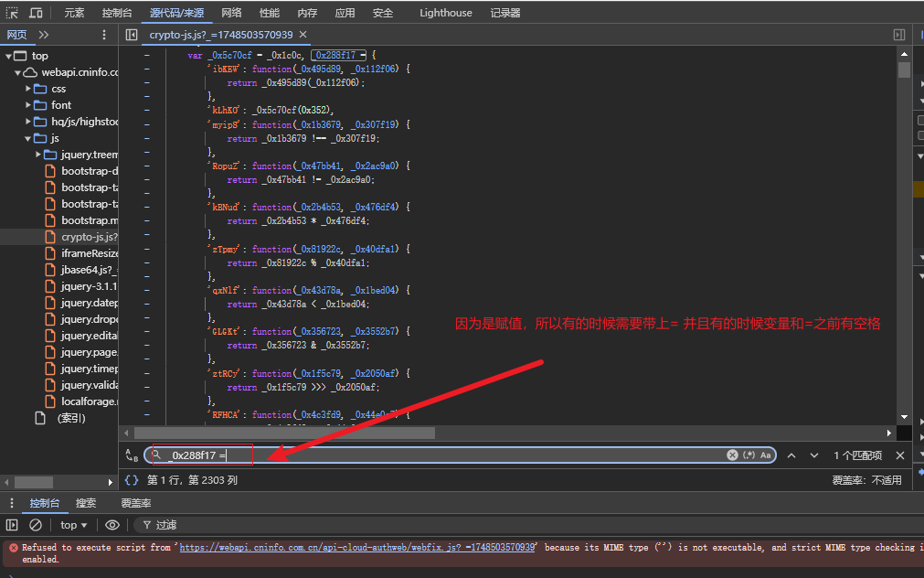Expand the jquery.treemenu folder
This screenshot has width=924, height=578.
point(38,155)
